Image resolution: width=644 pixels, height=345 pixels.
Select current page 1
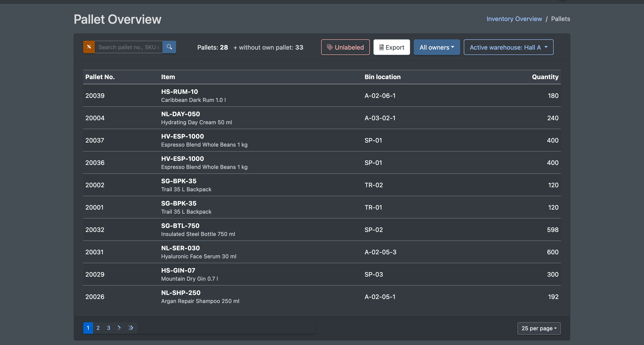tap(88, 328)
